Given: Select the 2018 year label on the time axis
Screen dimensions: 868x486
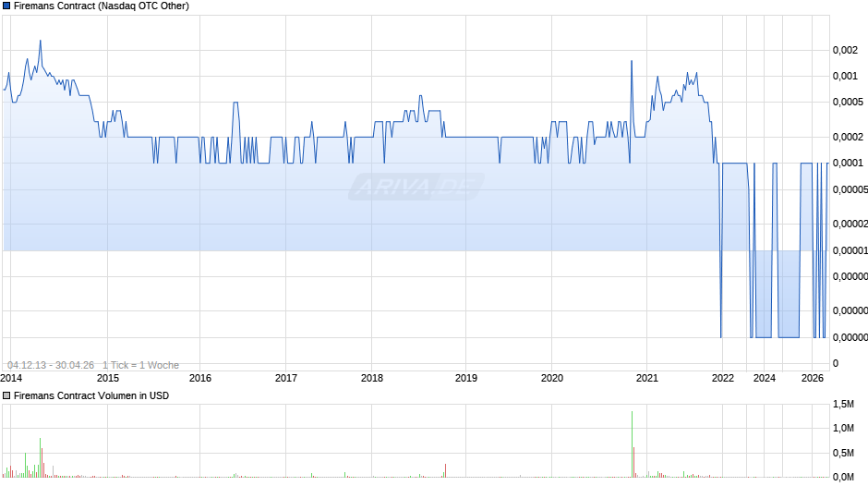Looking at the screenshot, I should [372, 378].
